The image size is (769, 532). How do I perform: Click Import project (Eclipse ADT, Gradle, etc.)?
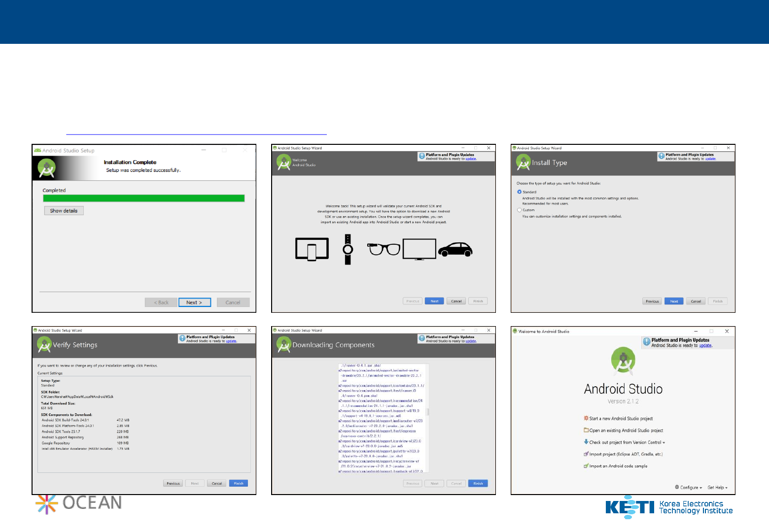click(623, 454)
